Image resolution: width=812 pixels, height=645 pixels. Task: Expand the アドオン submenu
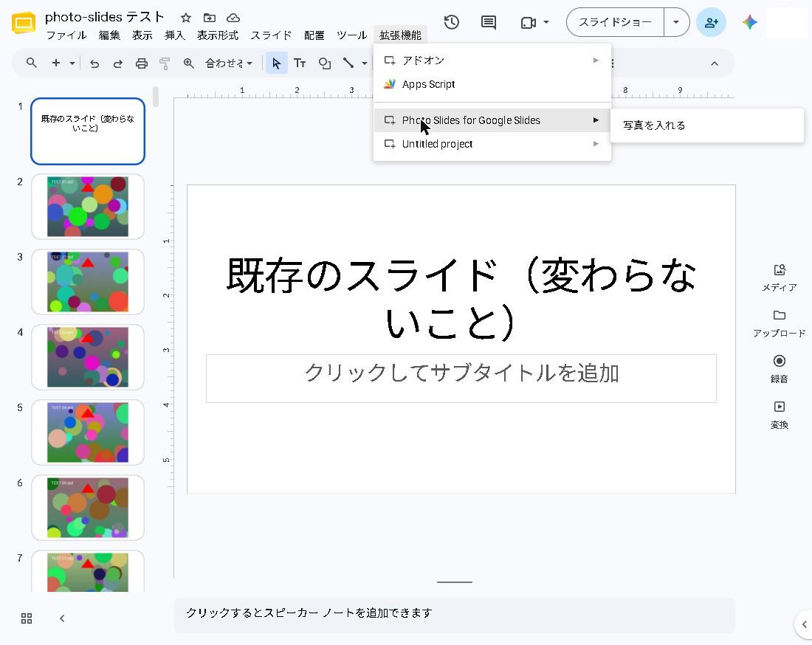492,61
